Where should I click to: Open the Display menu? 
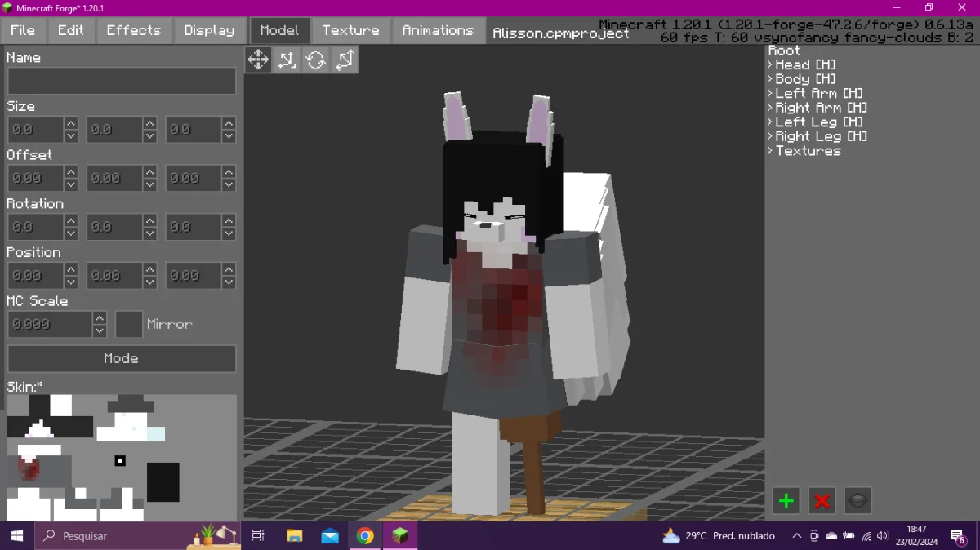[209, 30]
